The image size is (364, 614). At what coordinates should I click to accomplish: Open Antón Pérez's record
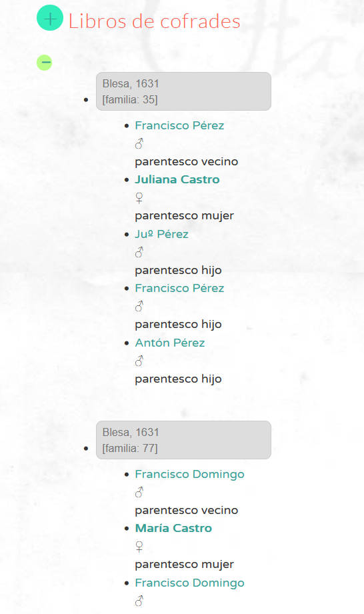point(170,343)
